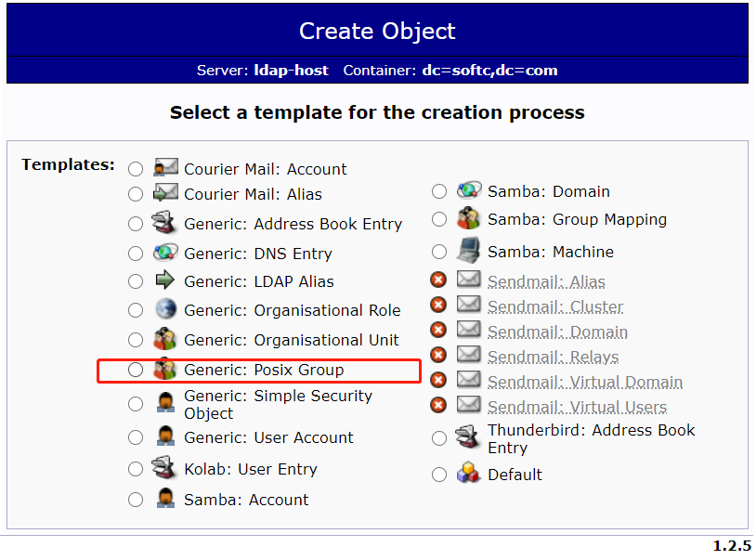Click the Sendmail: Alias label
This screenshot has height=560, width=756.
tap(546, 282)
